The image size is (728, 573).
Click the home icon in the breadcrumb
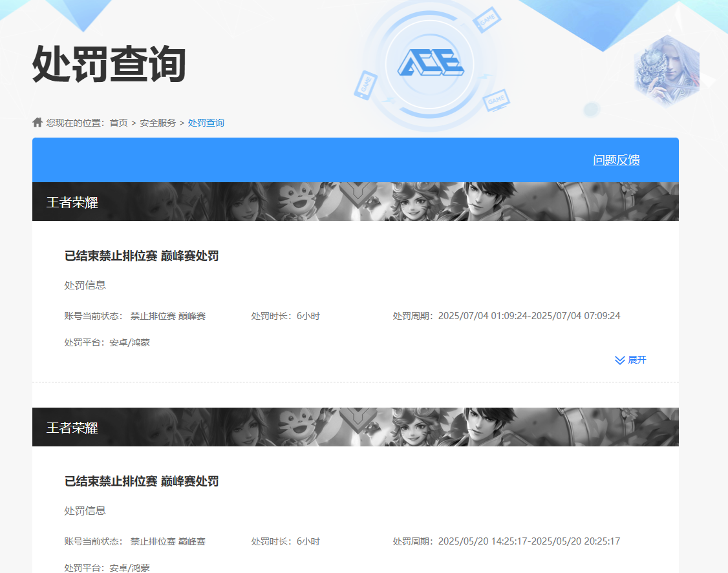point(37,123)
